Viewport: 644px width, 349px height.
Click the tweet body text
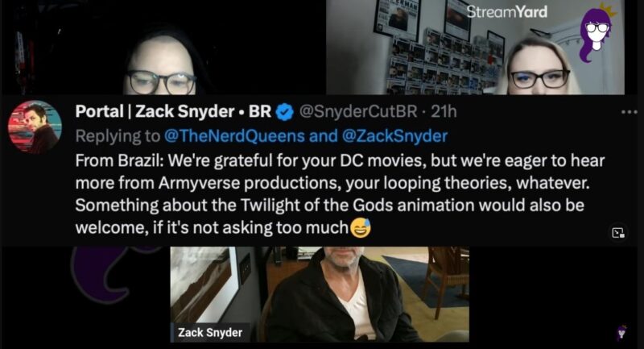340,194
